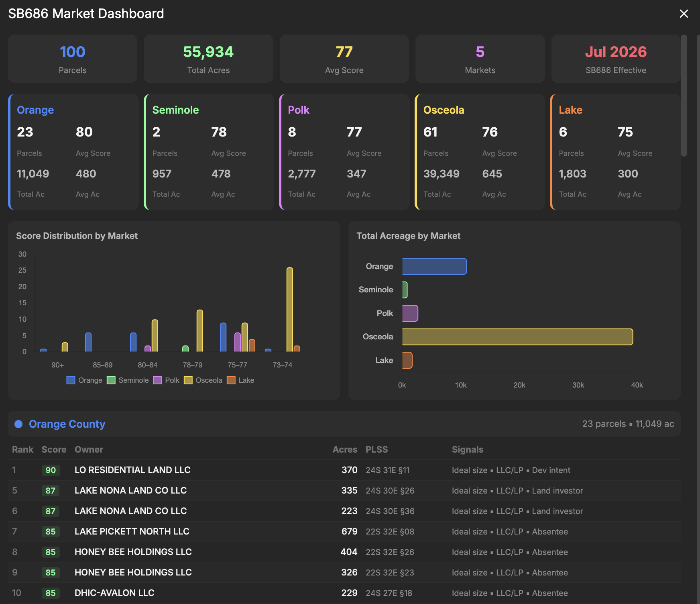
Task: Open the Orange market card
Action: point(73,152)
